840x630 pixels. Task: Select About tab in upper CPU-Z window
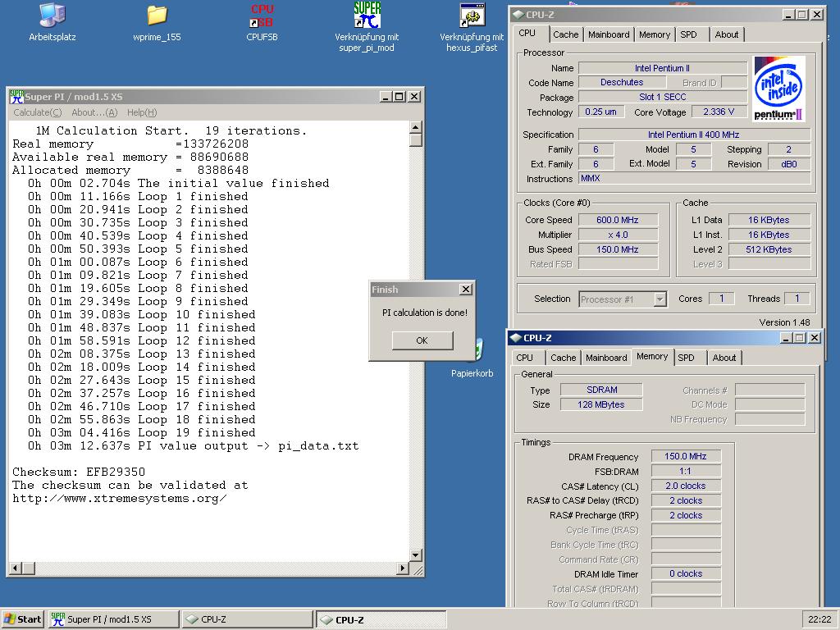click(727, 34)
